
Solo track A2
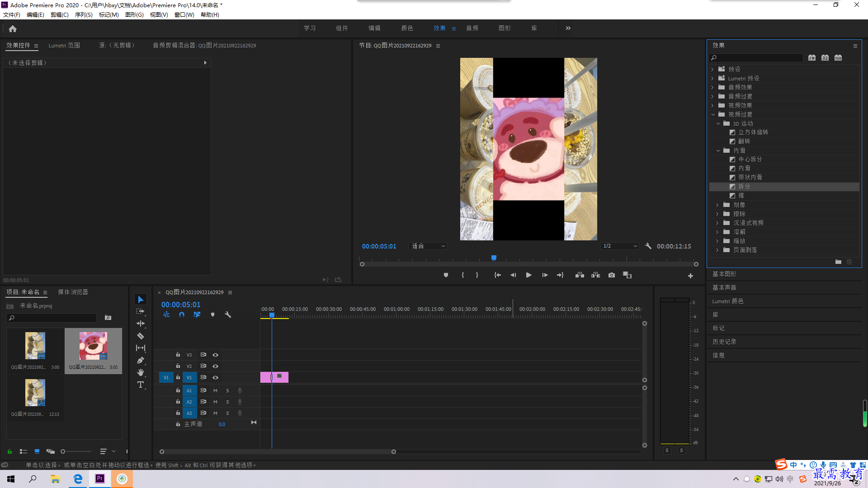click(x=227, y=402)
